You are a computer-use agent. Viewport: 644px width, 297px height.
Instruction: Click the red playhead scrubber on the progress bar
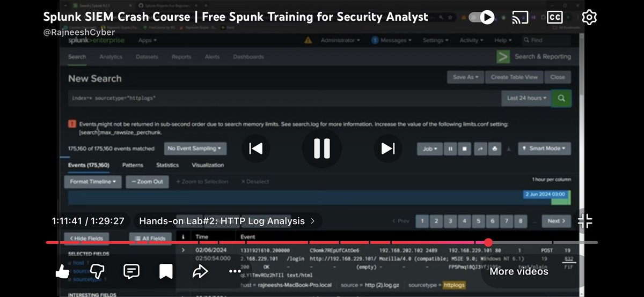click(x=488, y=242)
